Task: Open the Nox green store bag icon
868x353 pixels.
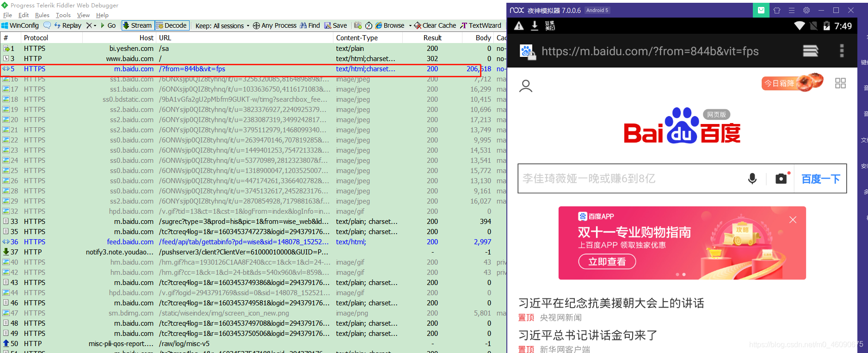Action: [x=761, y=10]
